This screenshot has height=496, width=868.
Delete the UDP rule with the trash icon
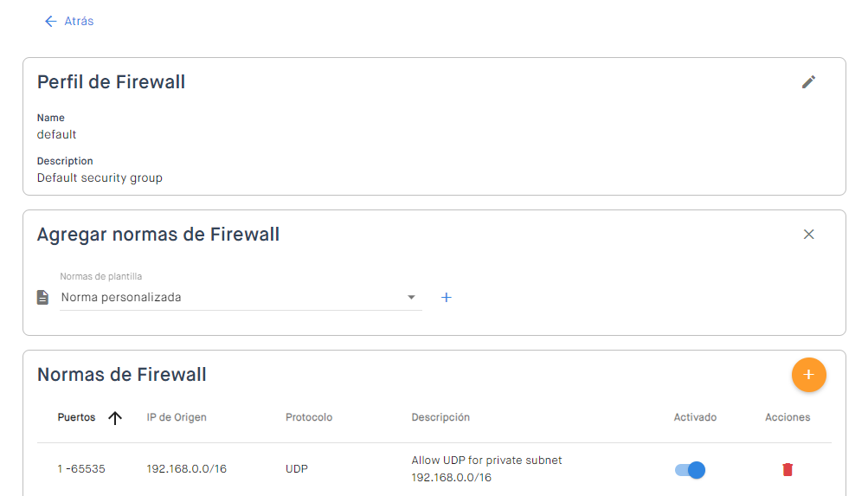tap(788, 470)
